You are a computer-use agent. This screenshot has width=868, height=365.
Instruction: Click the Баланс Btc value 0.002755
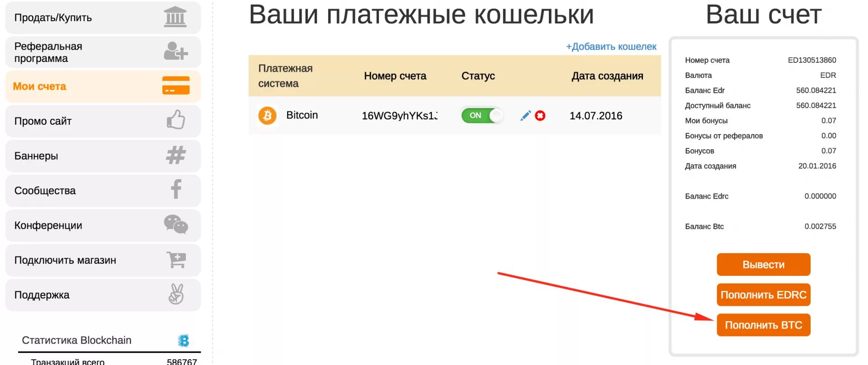pos(820,227)
